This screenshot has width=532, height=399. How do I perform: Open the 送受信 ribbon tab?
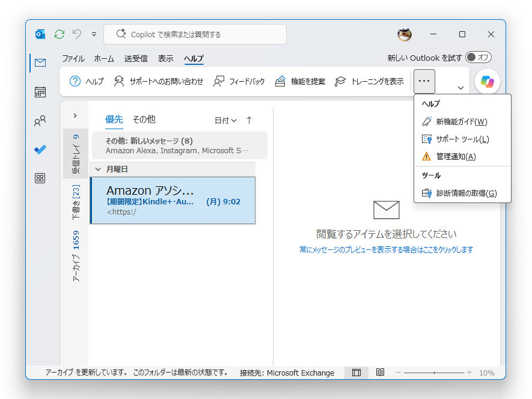click(x=136, y=58)
